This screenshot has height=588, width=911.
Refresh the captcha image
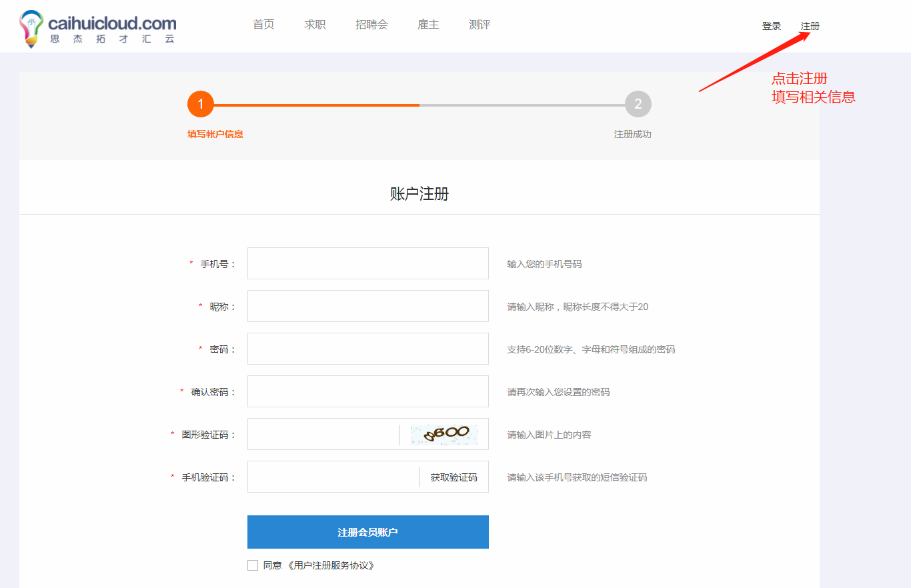(x=443, y=435)
